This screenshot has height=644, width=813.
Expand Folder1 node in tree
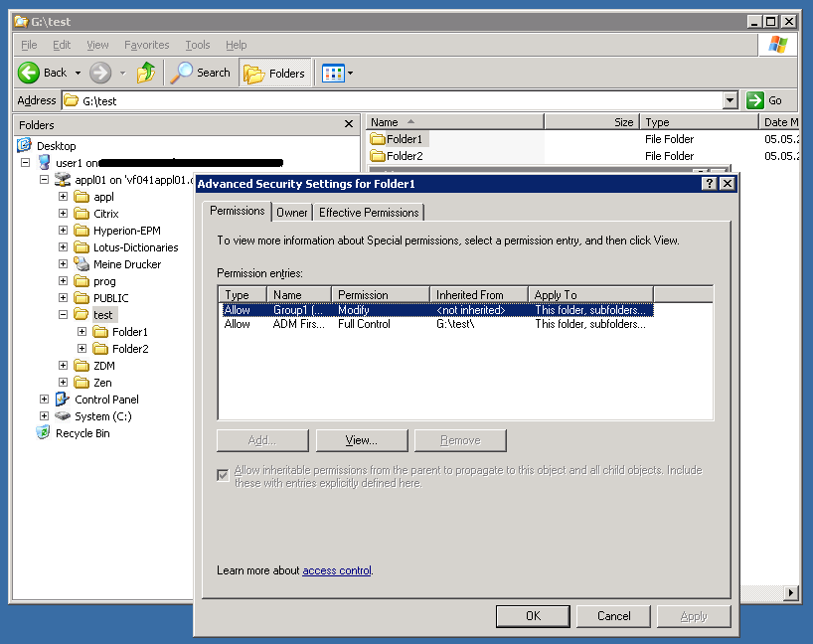[81, 332]
